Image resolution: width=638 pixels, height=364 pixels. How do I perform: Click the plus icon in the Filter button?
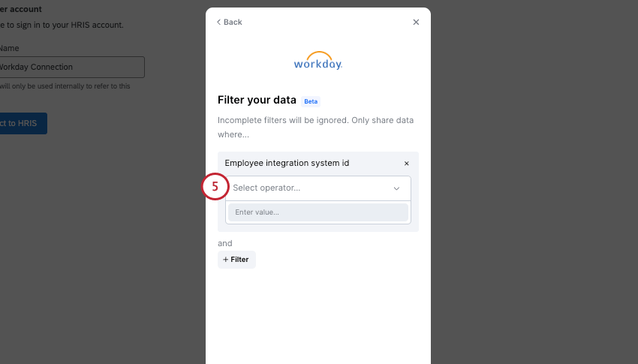coord(225,260)
